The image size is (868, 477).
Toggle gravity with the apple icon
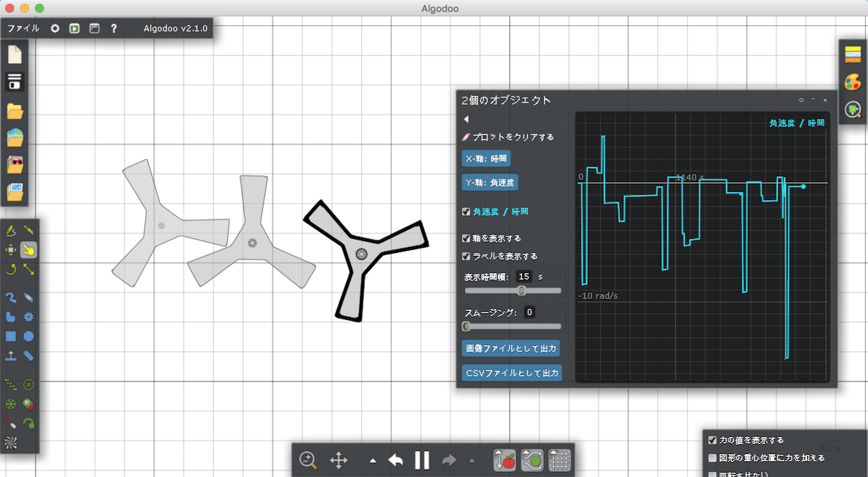505,460
